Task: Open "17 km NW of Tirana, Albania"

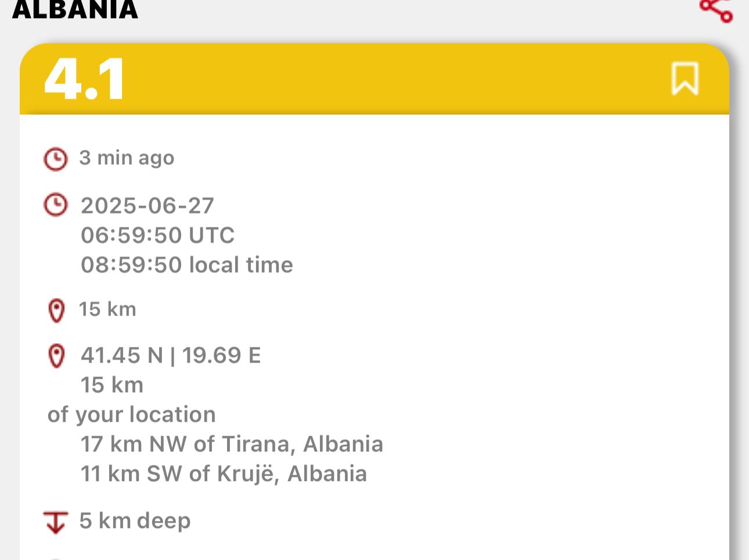Action: (232, 444)
